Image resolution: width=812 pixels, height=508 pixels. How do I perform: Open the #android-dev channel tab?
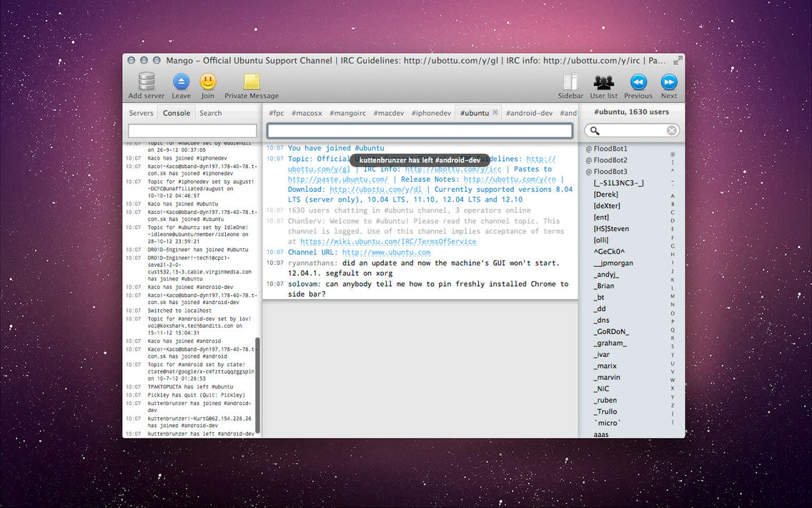[529, 113]
